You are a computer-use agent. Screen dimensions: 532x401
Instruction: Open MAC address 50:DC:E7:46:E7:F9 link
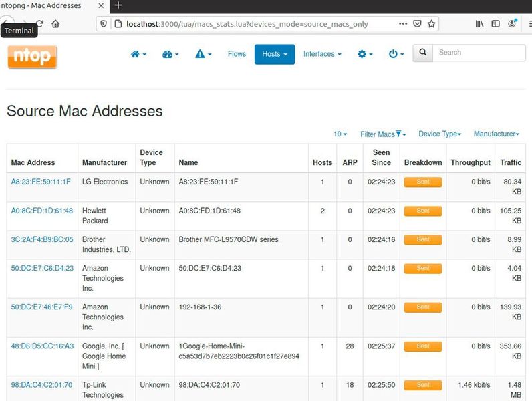tap(41, 307)
